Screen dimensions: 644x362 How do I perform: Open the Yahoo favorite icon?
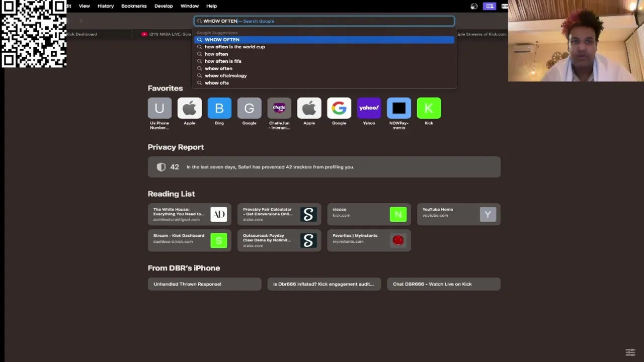tap(369, 108)
